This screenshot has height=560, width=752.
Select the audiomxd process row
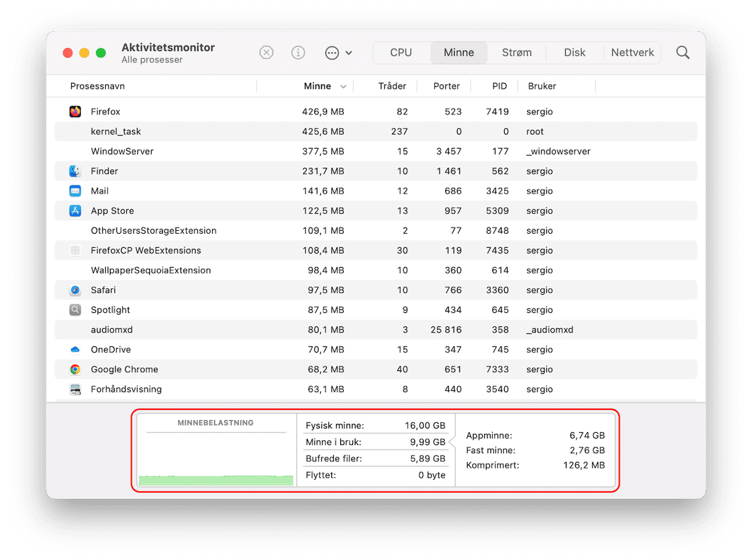pos(376,329)
